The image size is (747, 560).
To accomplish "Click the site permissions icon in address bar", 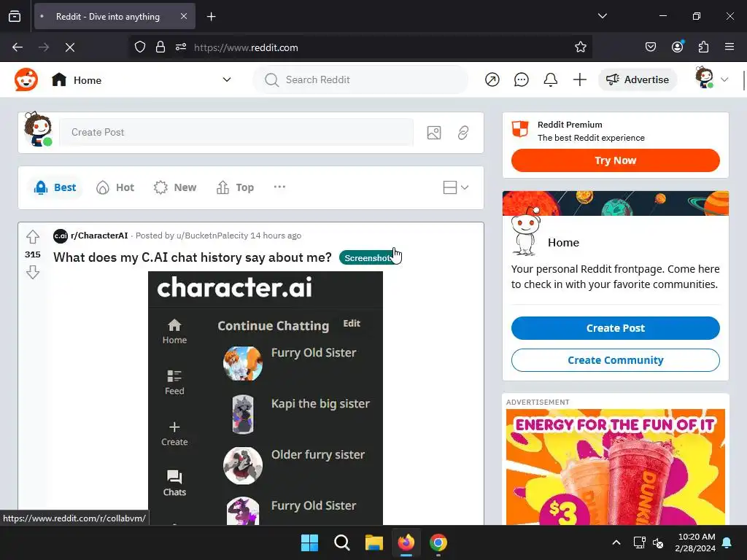I will tap(181, 47).
